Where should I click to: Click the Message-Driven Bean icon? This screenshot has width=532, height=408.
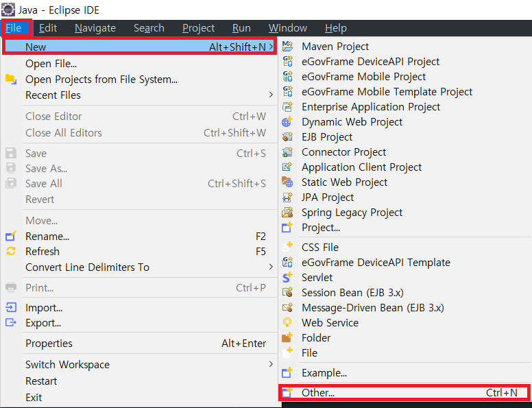(287, 307)
